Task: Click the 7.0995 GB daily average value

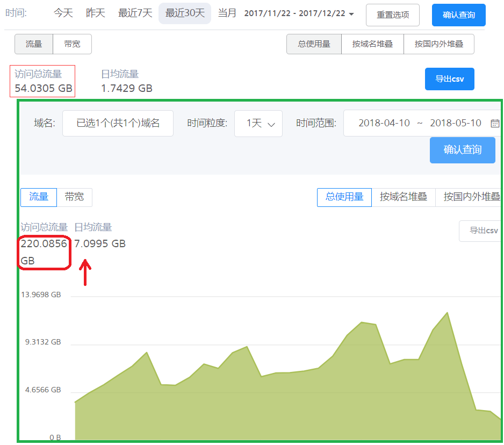Action: click(100, 243)
